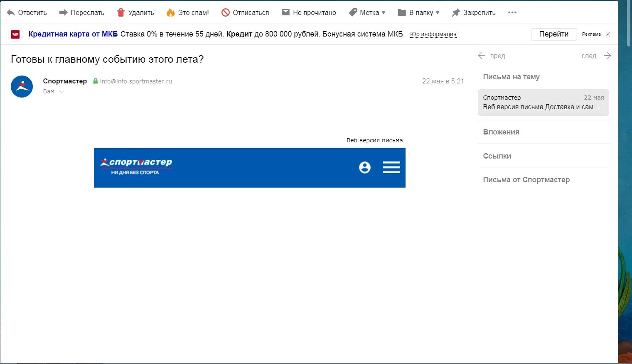Open the В папку folder dropdown

(x=419, y=12)
